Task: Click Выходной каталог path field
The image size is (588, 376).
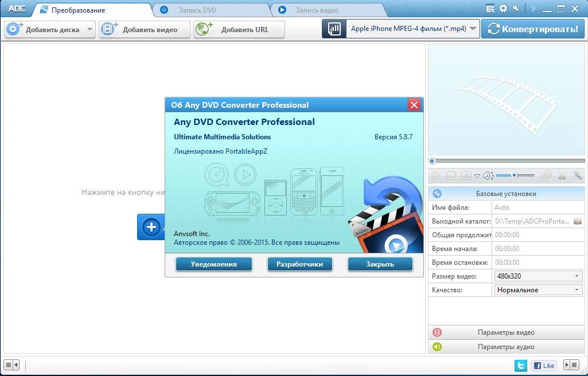Action: click(532, 221)
